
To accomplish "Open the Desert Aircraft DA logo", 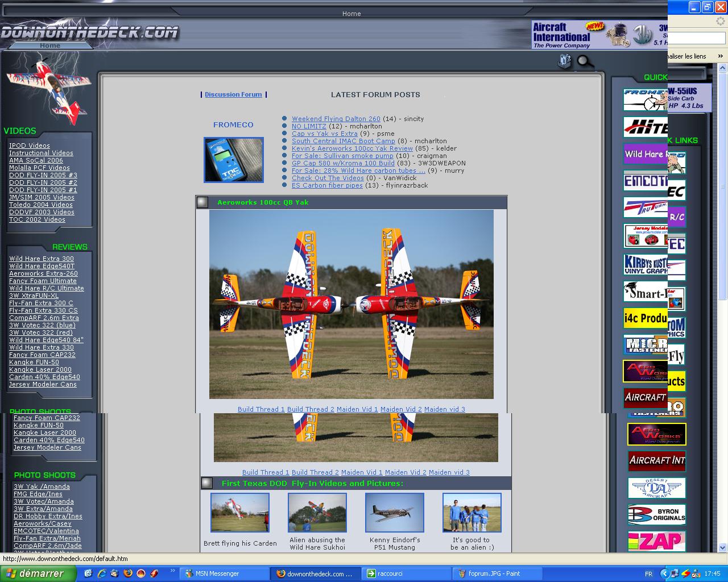I will coord(657,488).
